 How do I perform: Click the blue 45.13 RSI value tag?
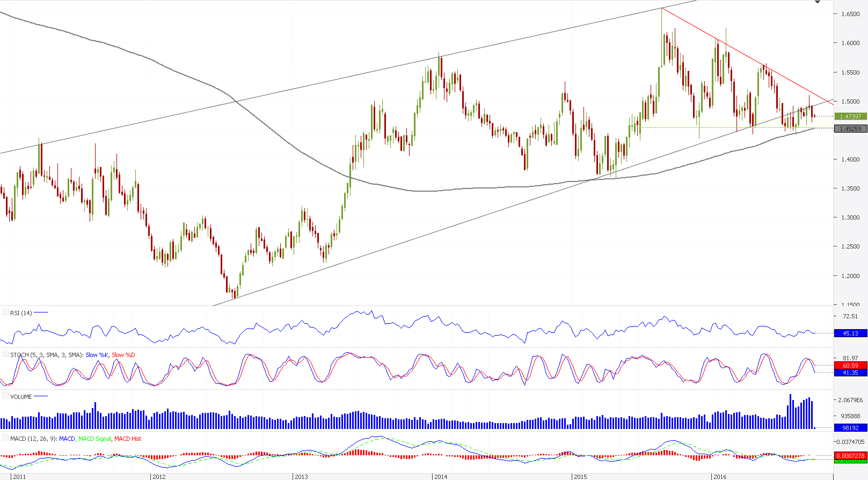click(x=851, y=333)
